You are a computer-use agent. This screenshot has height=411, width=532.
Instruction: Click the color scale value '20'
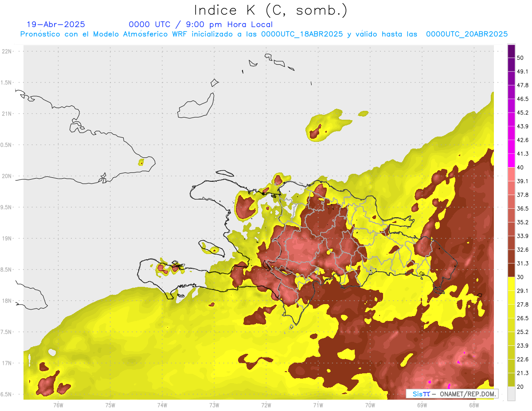click(520, 387)
